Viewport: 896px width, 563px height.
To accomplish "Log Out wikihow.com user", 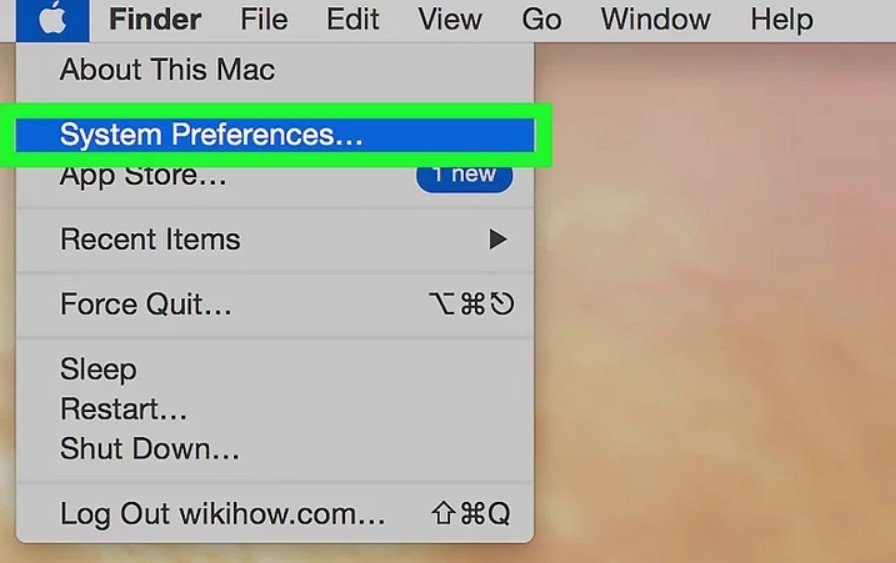I will point(275,513).
